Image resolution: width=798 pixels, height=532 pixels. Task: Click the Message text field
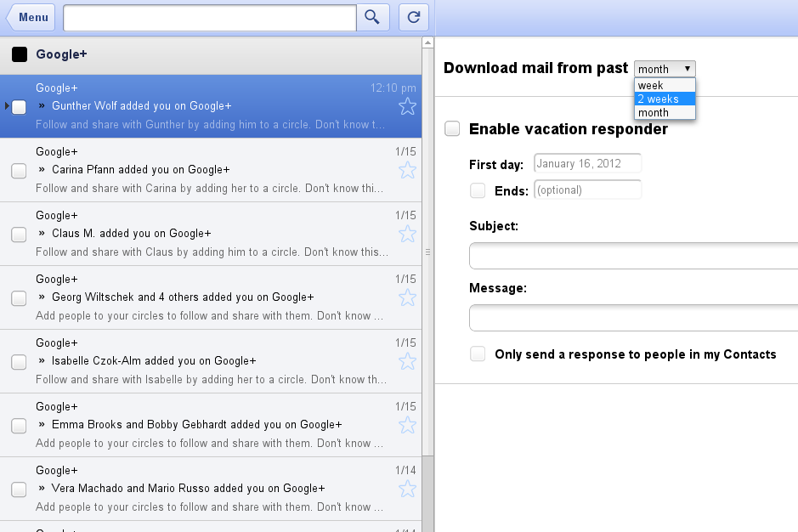(634, 318)
